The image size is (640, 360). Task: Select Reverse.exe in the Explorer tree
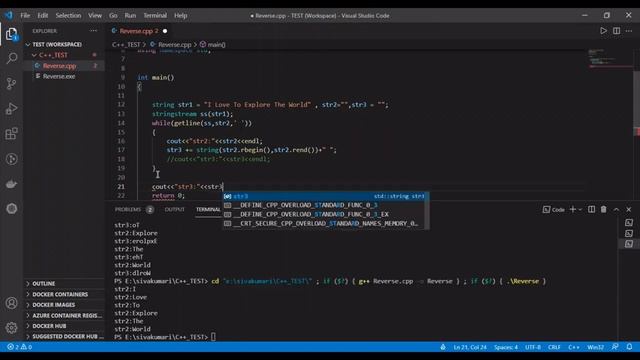pyautogui.click(x=59, y=76)
